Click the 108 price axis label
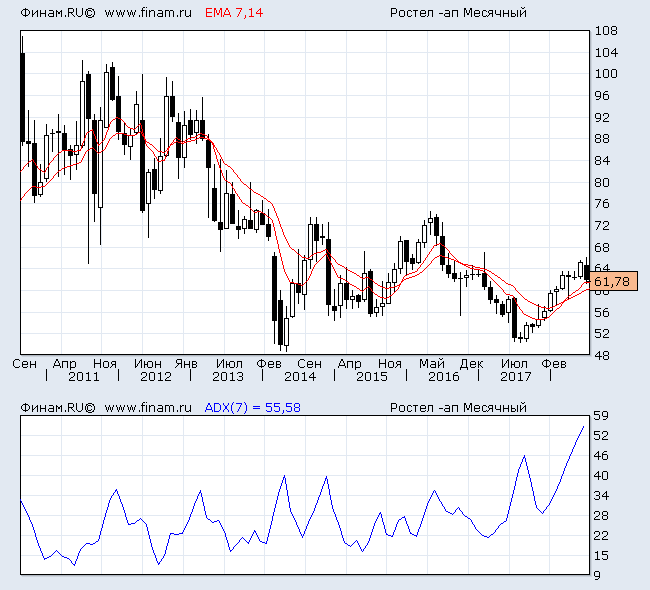This screenshot has width=650, height=590. click(606, 31)
